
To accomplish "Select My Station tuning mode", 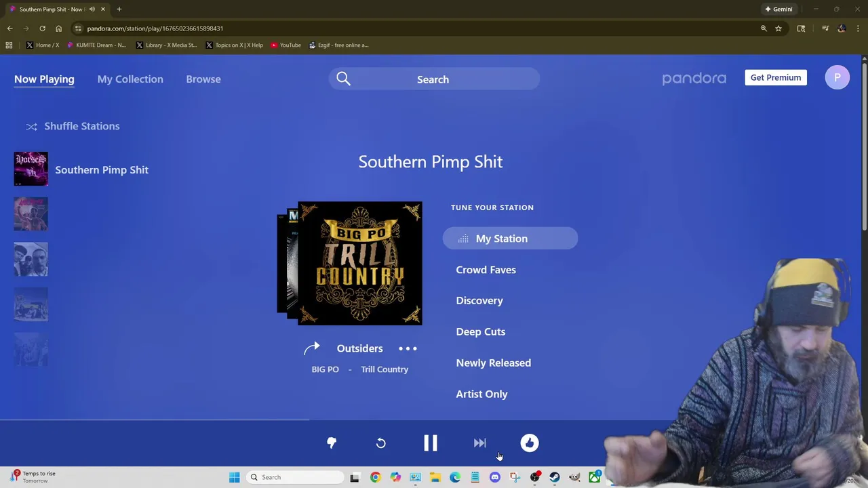I will [510, 239].
